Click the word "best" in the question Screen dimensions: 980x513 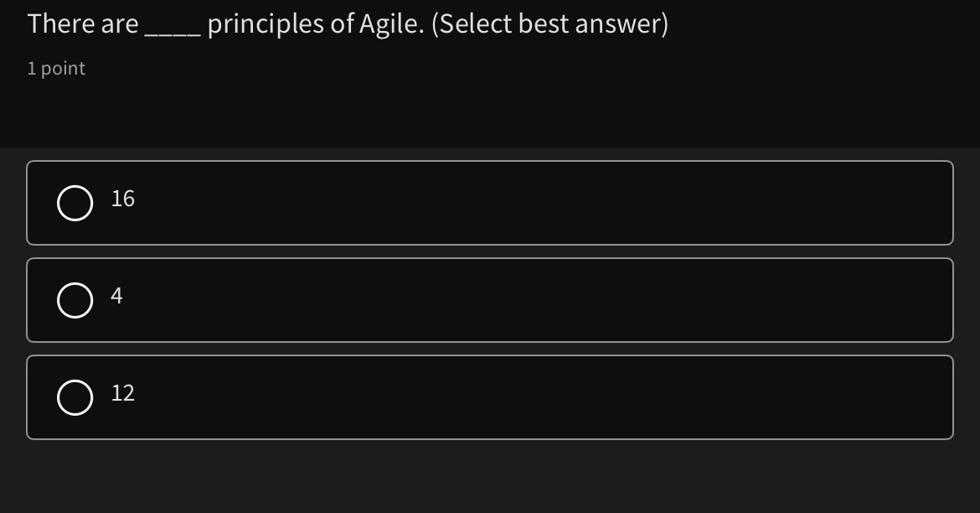[x=544, y=24]
